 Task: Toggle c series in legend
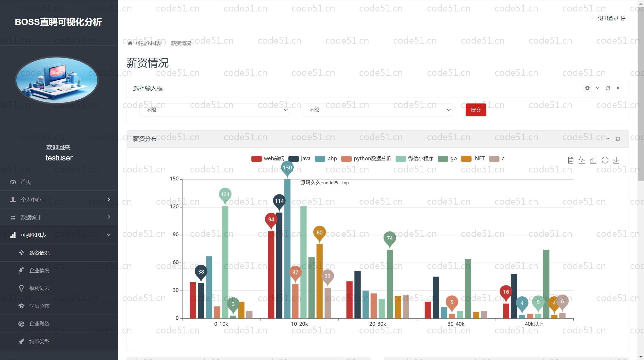click(x=497, y=159)
